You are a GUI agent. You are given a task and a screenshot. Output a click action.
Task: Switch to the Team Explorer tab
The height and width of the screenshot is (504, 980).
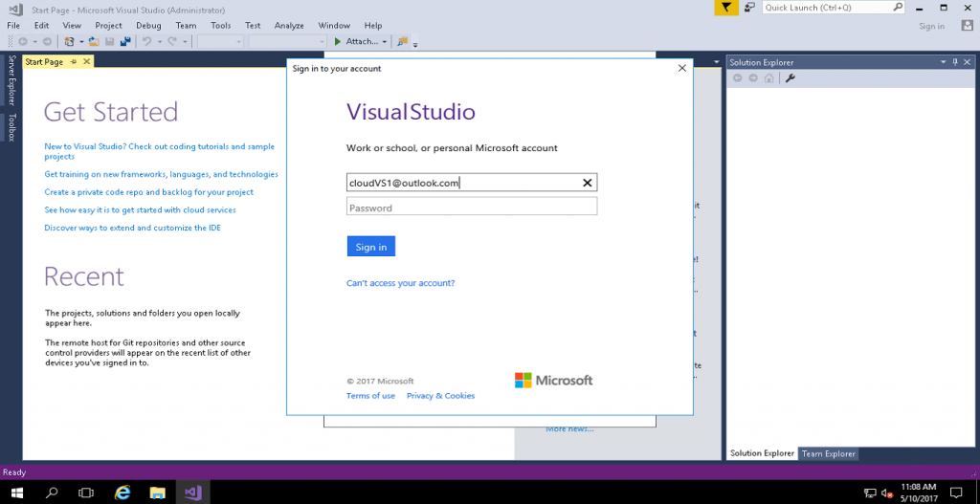(x=829, y=453)
